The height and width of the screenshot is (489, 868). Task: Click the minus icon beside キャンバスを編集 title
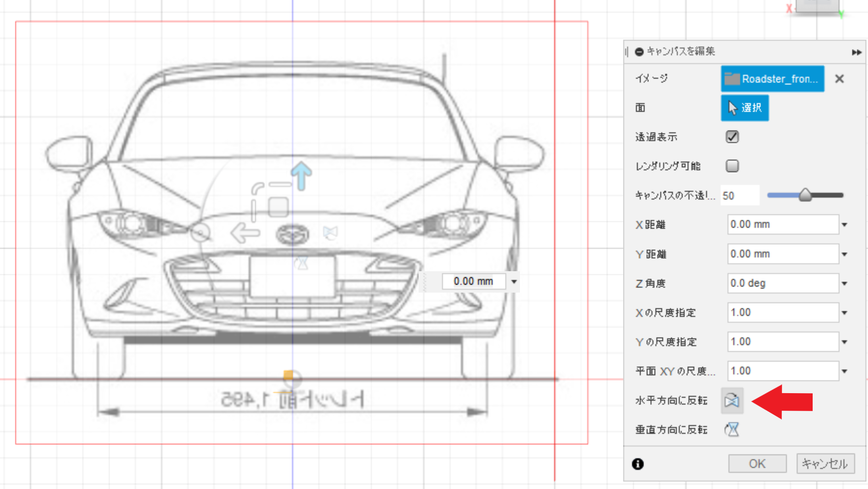[639, 52]
